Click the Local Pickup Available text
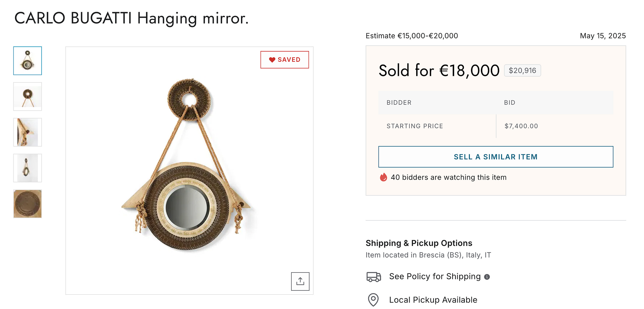The width and height of the screenshot is (644, 309). (433, 300)
